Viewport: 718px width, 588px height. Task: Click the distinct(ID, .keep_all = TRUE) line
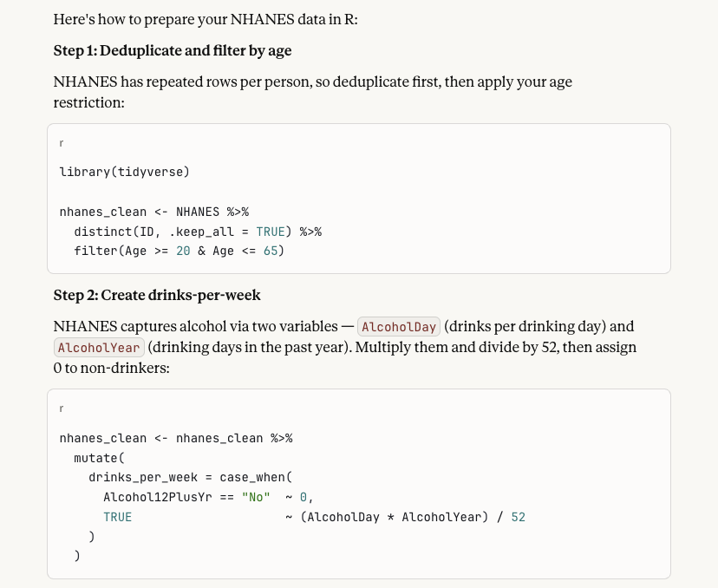197,232
